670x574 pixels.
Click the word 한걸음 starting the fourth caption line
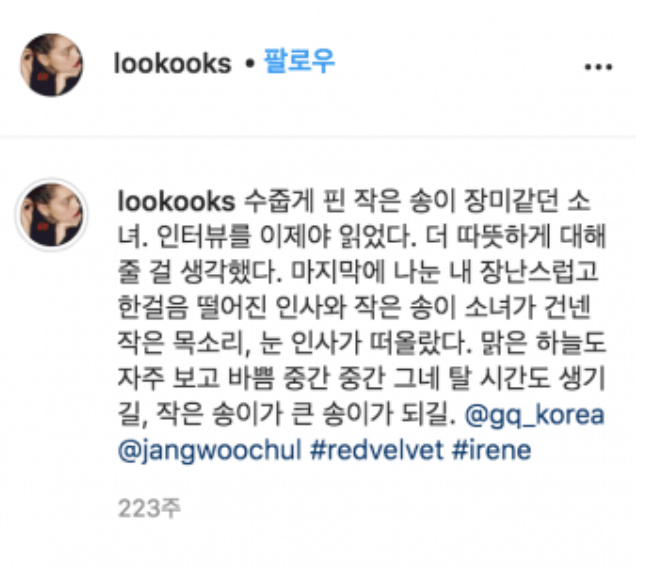click(x=153, y=308)
